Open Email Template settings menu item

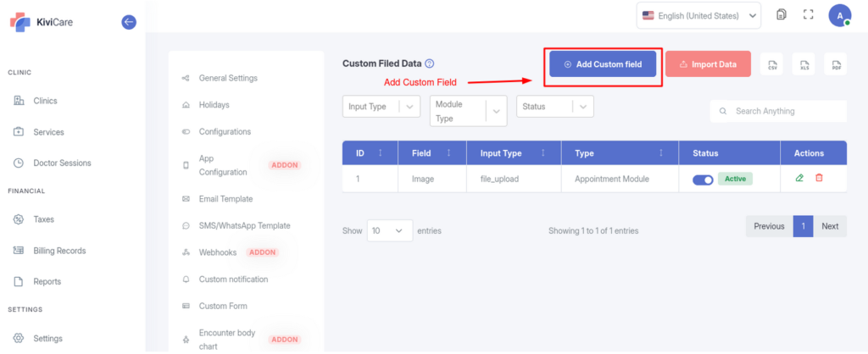coord(225,199)
